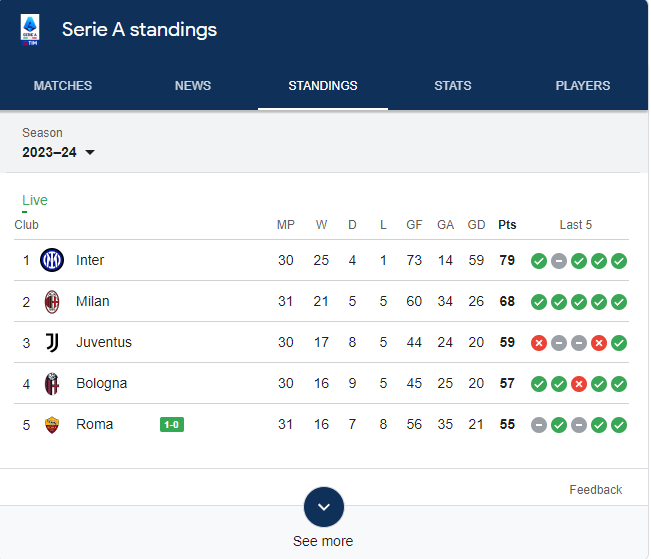651x559 pixels.
Task: Select the Live standings label
Action: 35,200
